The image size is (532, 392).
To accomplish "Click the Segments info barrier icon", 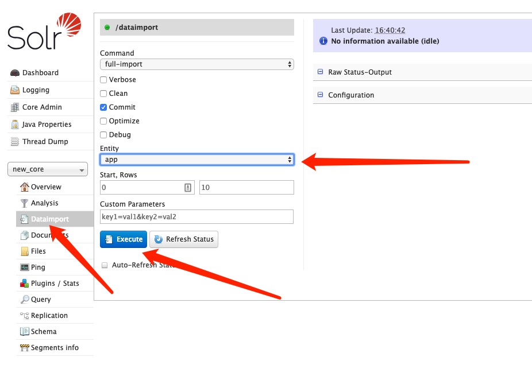I will click(25, 348).
